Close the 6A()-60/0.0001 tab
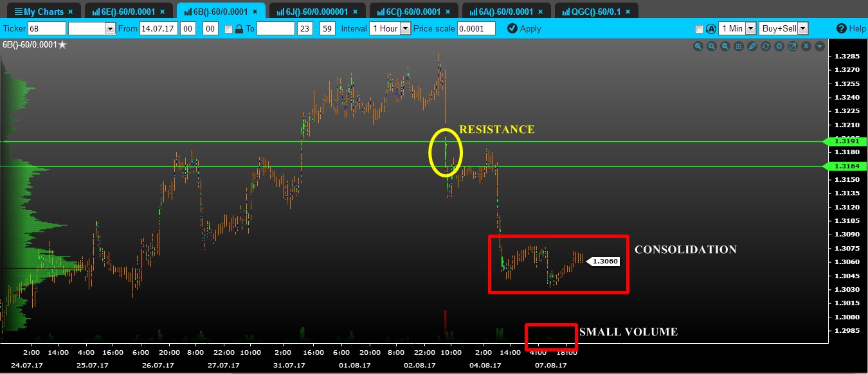Screen dimensions: 868x374 (x=541, y=12)
